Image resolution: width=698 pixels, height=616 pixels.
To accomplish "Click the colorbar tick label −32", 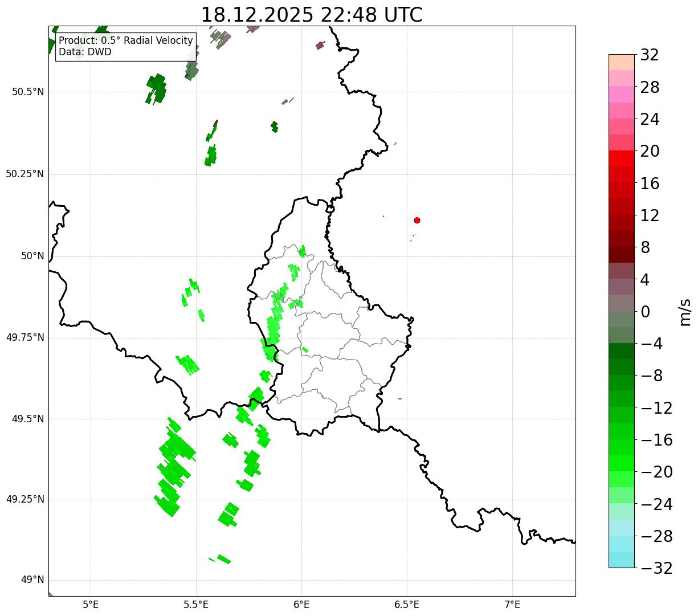I will click(656, 568).
